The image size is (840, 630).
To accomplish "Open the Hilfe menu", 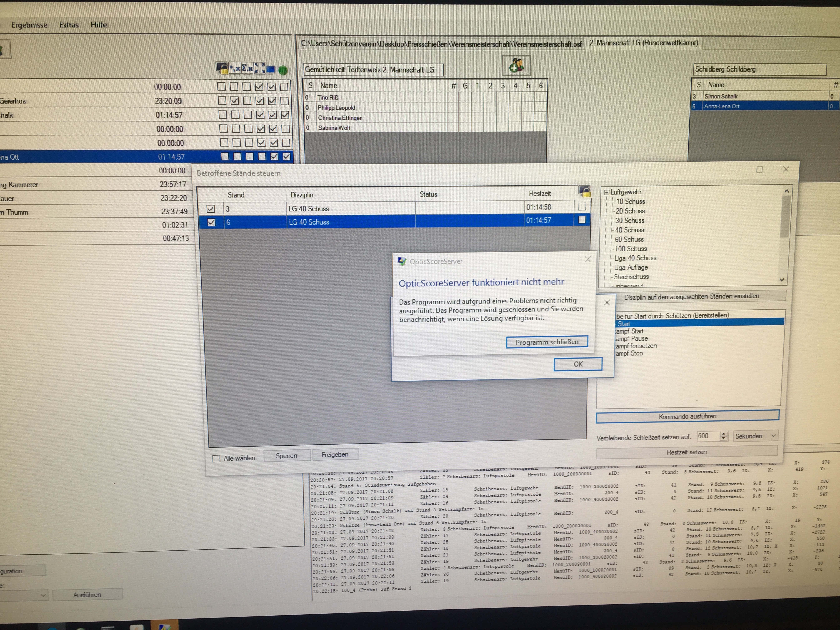I will [98, 25].
